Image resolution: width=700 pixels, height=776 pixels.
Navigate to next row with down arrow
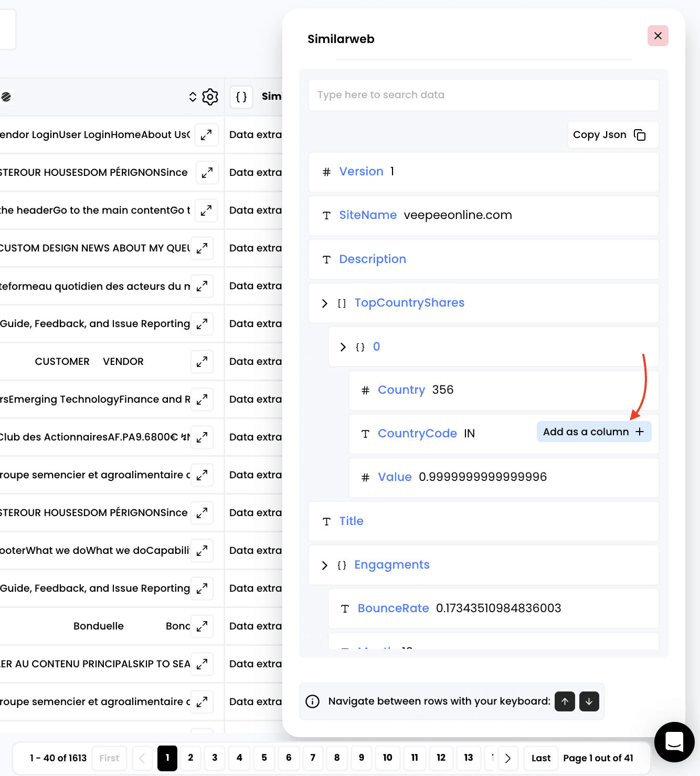pos(589,701)
